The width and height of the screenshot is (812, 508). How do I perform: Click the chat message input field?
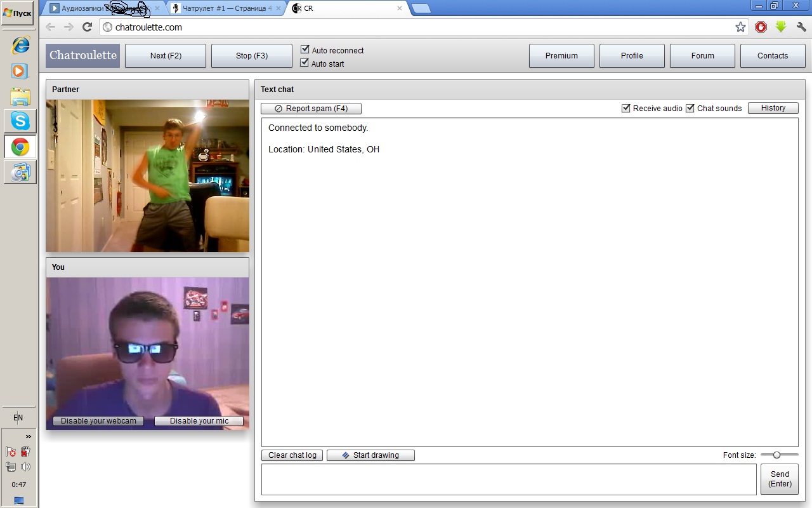[x=509, y=479]
